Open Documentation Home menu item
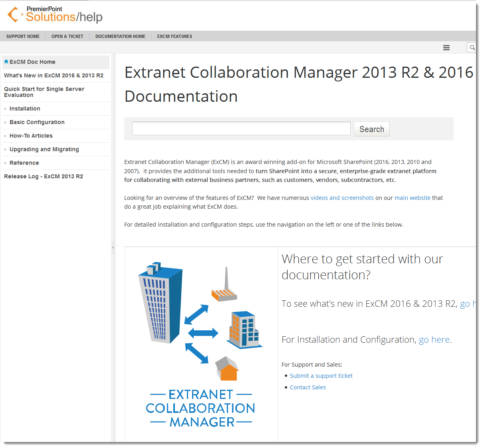 [x=120, y=36]
